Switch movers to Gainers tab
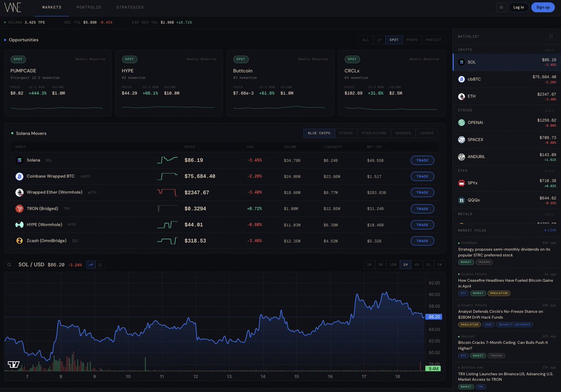Viewport: 561px width, 392px height. [403, 133]
